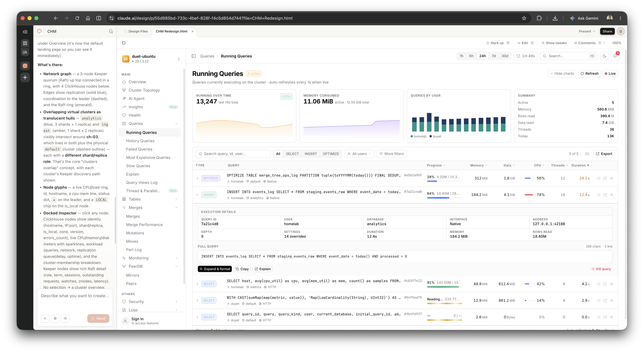This screenshot has width=644, height=352.
Task: Toggle the sidebar panel icon beside Queries breadcrumb
Action: point(193,56)
